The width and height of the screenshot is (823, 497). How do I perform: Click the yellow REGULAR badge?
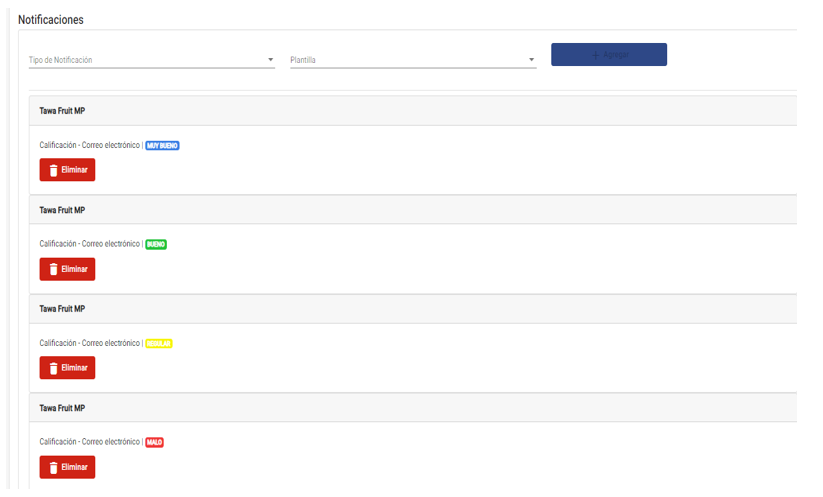[x=159, y=343]
